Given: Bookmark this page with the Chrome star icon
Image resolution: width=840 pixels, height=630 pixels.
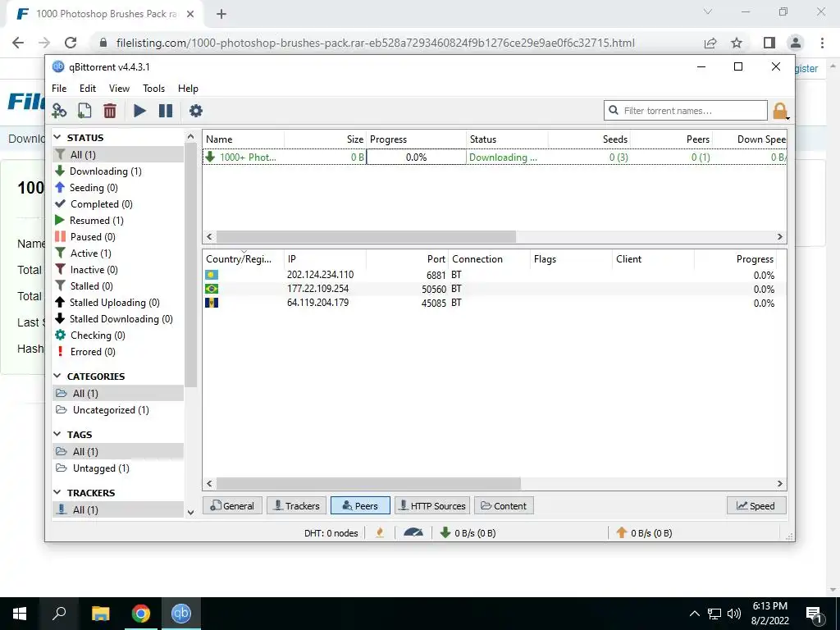Looking at the screenshot, I should click(737, 43).
